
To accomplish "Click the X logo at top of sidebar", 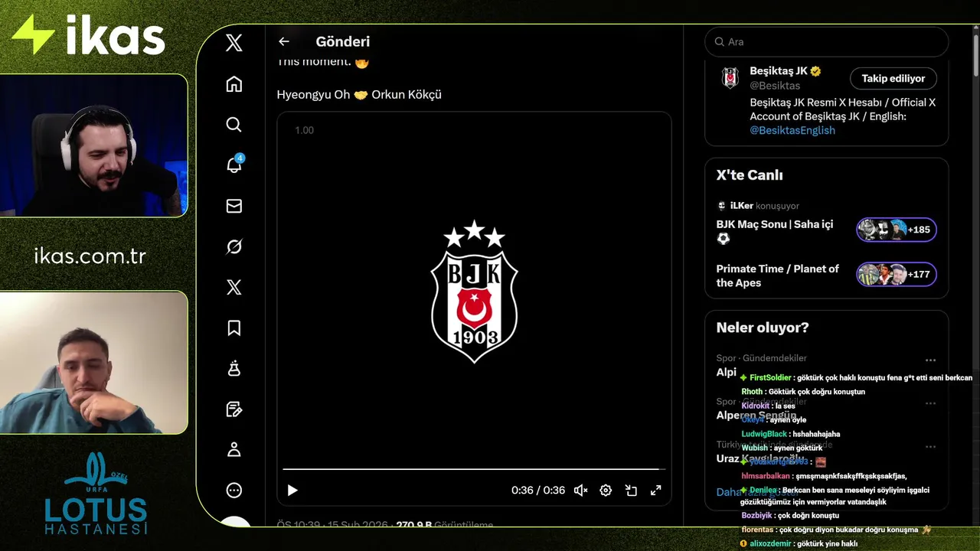I will click(234, 43).
